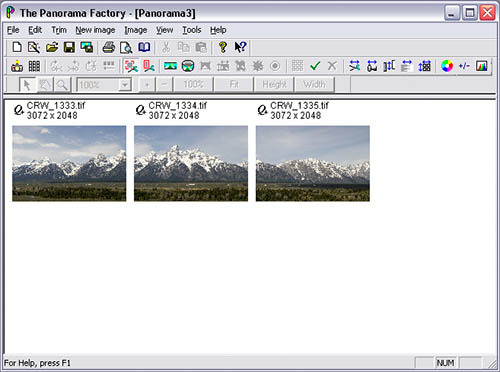Click the histogram icon in toolbar
The width and height of the screenshot is (500, 372).
tap(482, 66)
